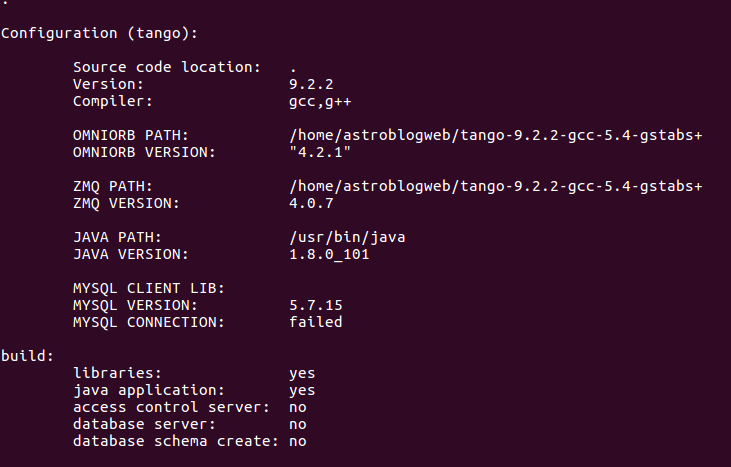This screenshot has height=467, width=731.
Task: Click the database server 'no' value
Action: coord(298,425)
